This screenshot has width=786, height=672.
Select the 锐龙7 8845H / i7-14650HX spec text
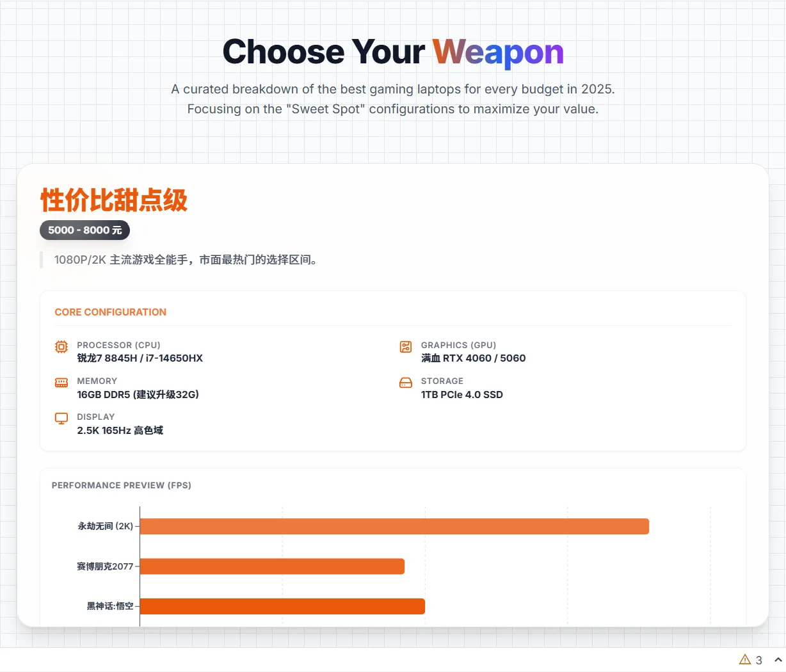[140, 358]
